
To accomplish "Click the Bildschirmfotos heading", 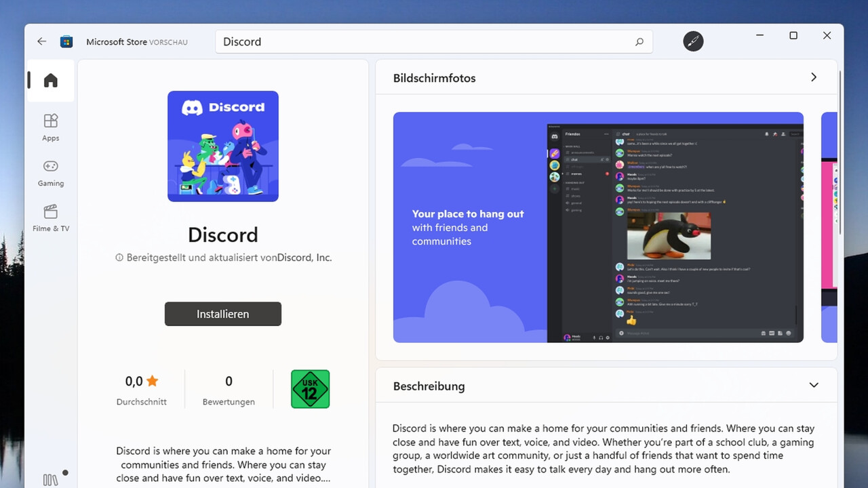I will tap(435, 78).
